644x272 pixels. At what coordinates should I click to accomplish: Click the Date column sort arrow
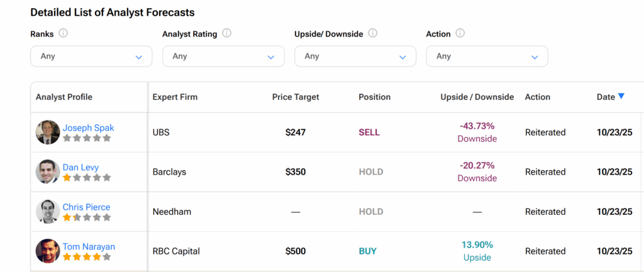pyautogui.click(x=621, y=96)
